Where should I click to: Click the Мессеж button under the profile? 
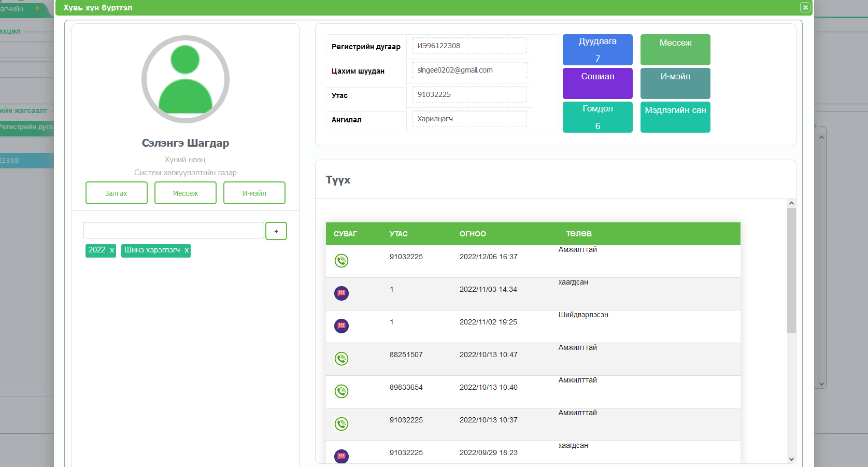click(x=186, y=193)
